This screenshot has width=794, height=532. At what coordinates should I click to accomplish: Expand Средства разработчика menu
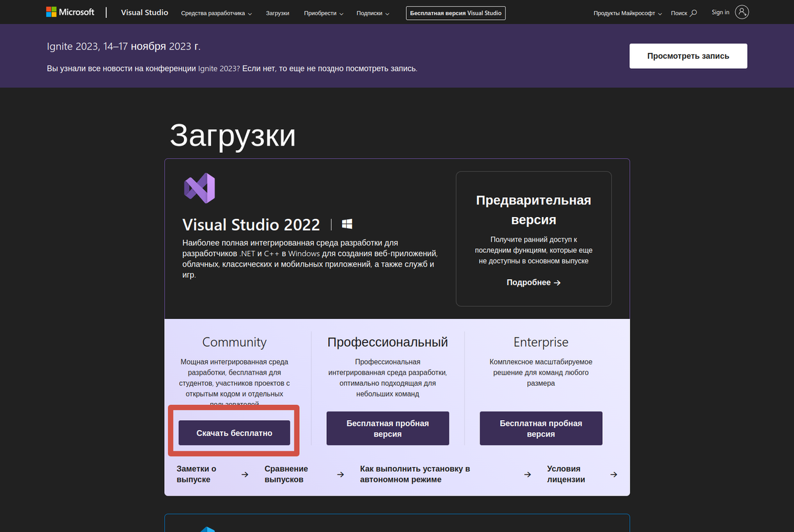216,13
